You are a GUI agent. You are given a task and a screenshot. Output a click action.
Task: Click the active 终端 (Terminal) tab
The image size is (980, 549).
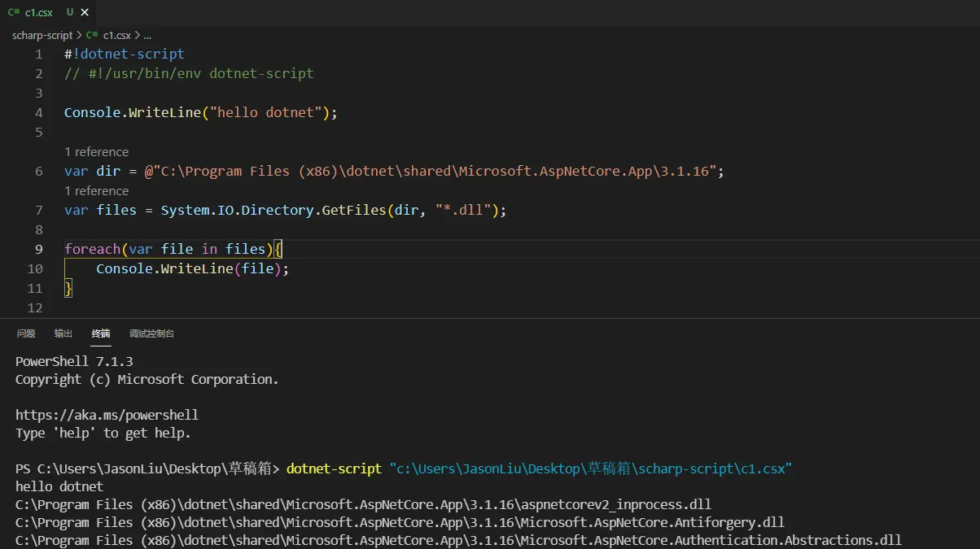point(100,333)
